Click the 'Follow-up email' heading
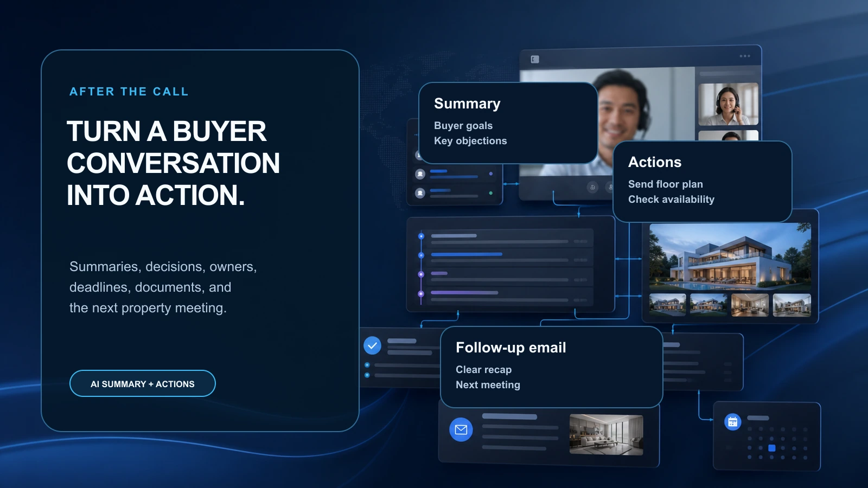The width and height of the screenshot is (868, 488). pyautogui.click(x=511, y=348)
